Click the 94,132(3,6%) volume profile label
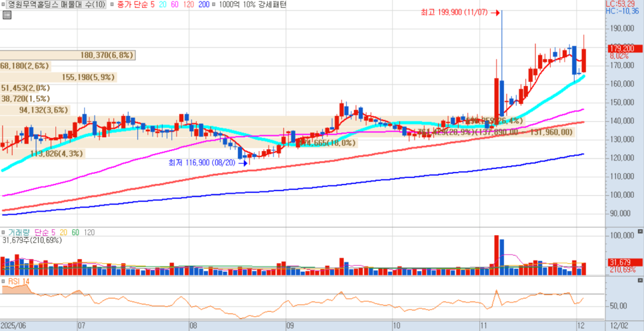The width and height of the screenshot is (644, 331). point(44,110)
